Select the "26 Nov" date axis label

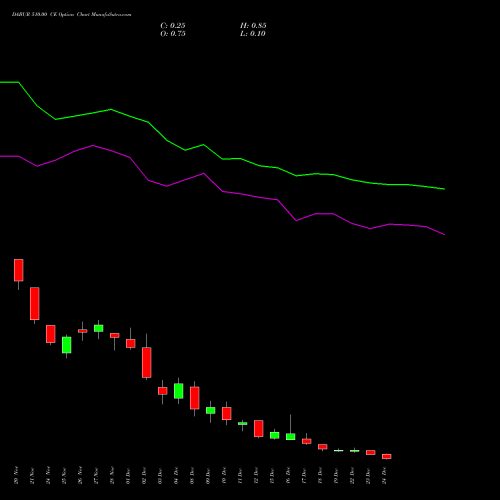[80, 475]
